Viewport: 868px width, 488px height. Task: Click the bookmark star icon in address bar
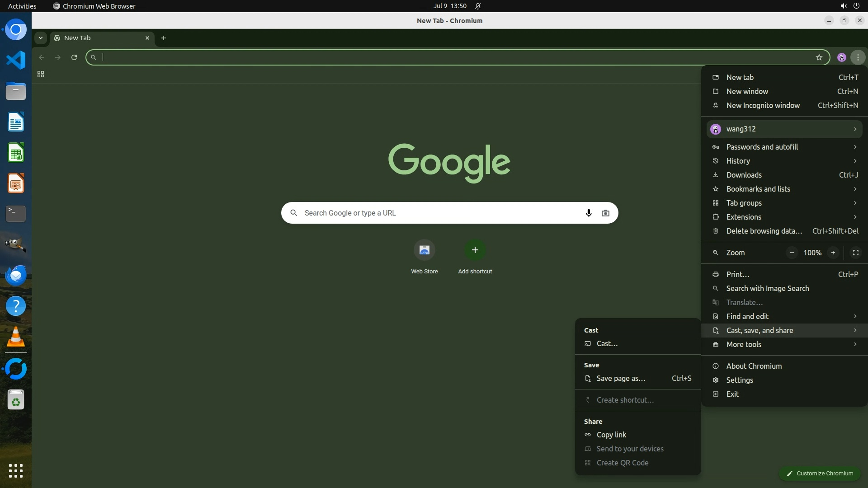tap(819, 57)
